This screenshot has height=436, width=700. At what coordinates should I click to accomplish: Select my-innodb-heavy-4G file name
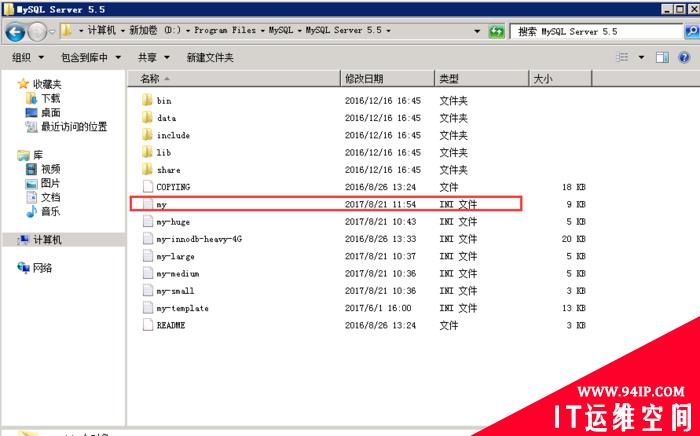pos(199,239)
